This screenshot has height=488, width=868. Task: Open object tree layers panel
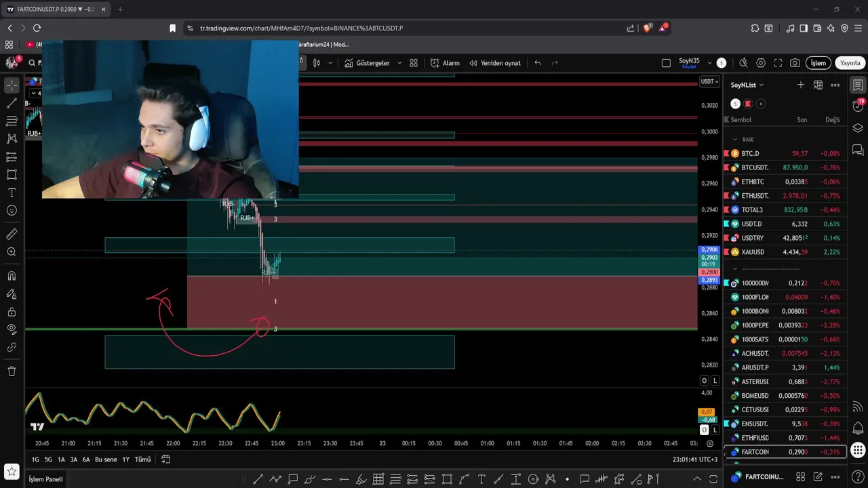click(x=858, y=128)
